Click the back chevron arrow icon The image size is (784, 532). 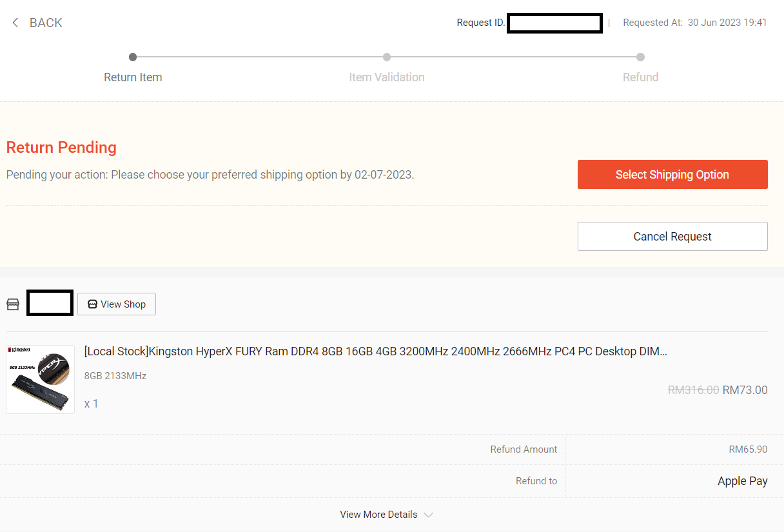15,23
